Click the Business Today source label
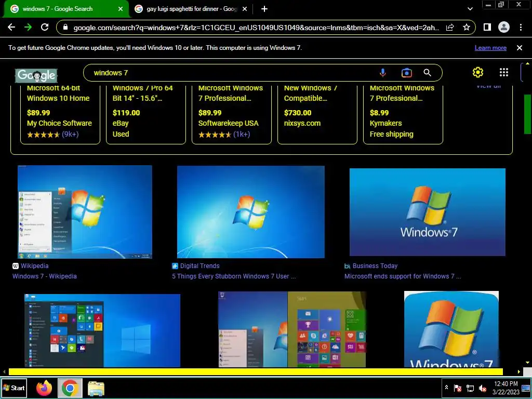This screenshot has width=532, height=399. 375,266
